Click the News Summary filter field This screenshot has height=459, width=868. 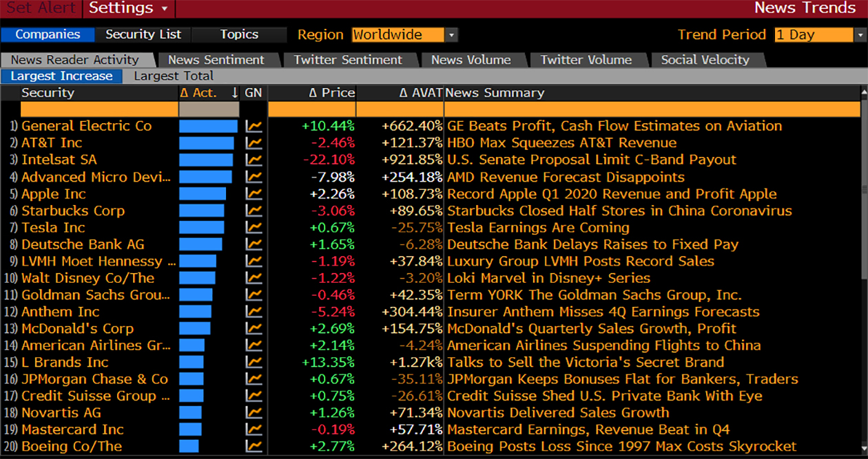pos(652,109)
